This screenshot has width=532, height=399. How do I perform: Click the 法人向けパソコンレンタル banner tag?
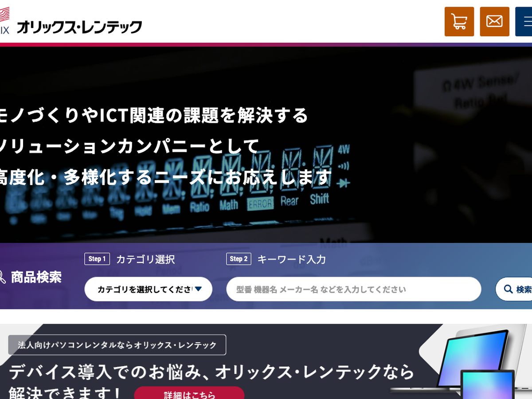117,344
